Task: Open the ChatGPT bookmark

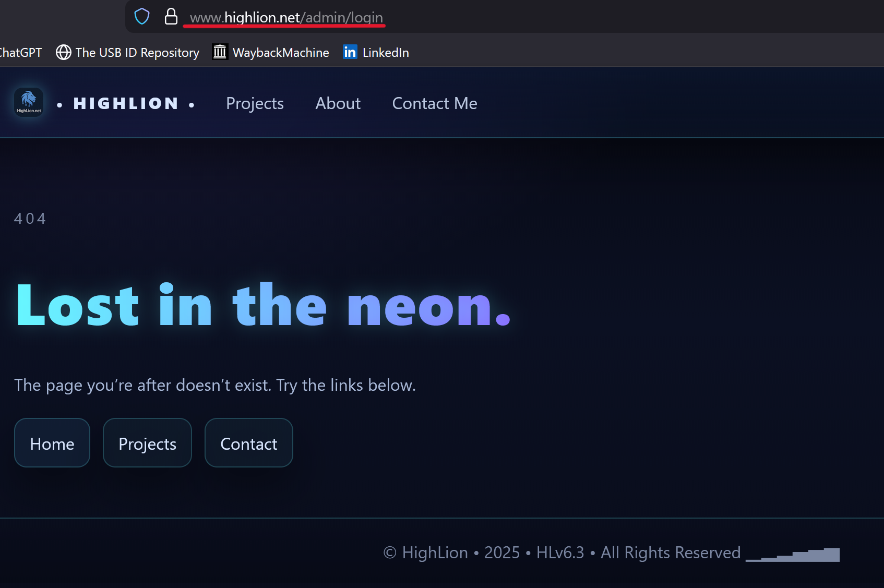Action: point(20,53)
